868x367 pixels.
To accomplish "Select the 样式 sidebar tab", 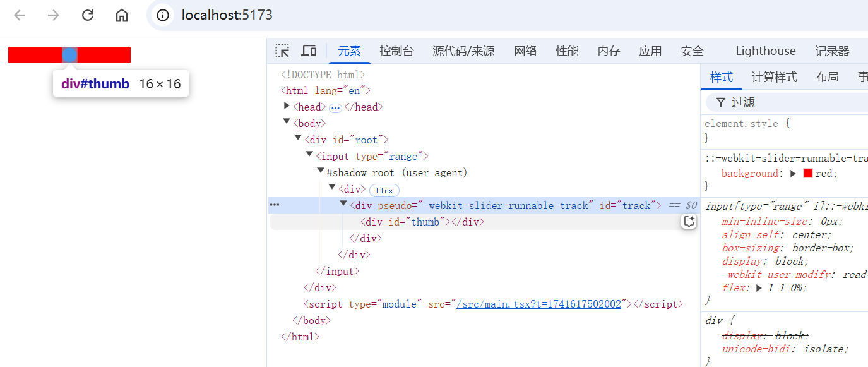I will click(722, 77).
